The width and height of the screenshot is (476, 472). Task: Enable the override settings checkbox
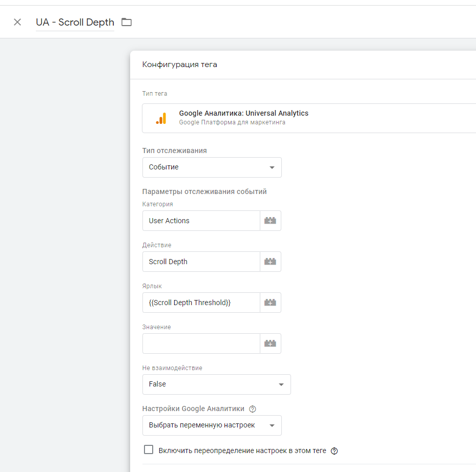pos(149,450)
